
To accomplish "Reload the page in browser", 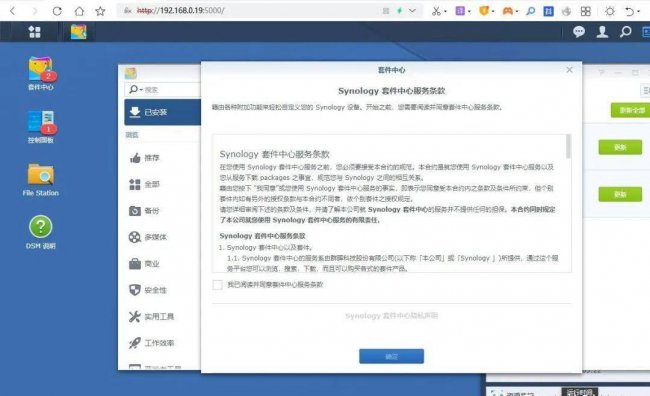I will pyautogui.click(x=57, y=11).
